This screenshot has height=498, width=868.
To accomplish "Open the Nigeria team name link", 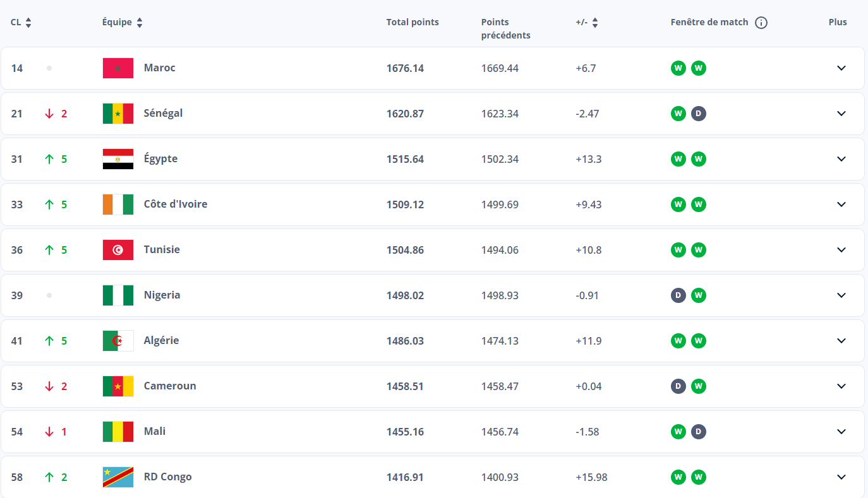I will [162, 295].
